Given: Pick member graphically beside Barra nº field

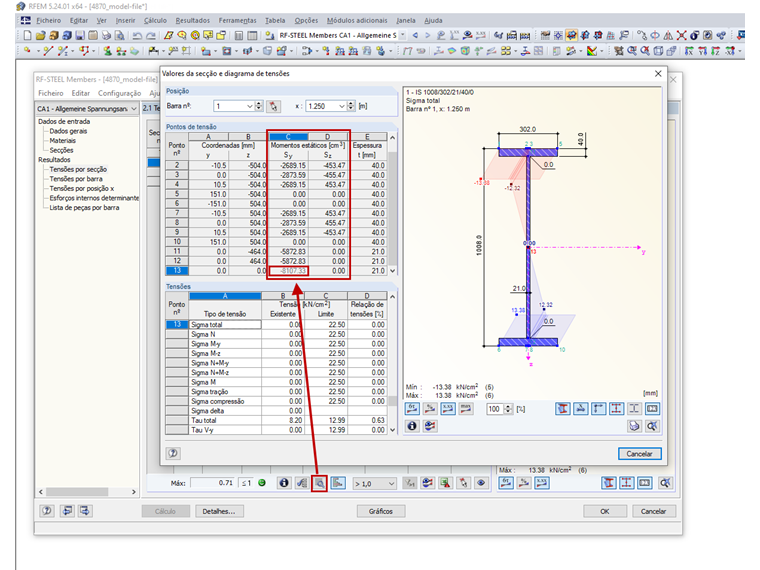Looking at the screenshot, I should [273, 106].
